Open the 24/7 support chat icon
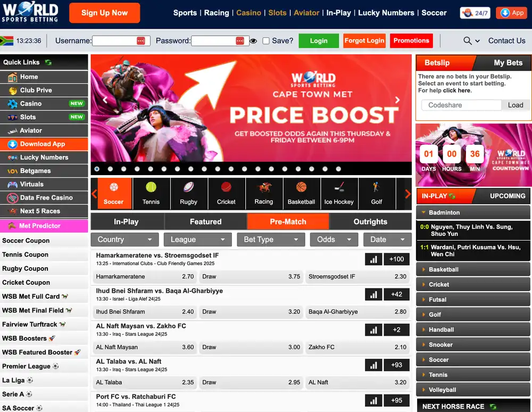Screen dimensions: 532x412 475,13
